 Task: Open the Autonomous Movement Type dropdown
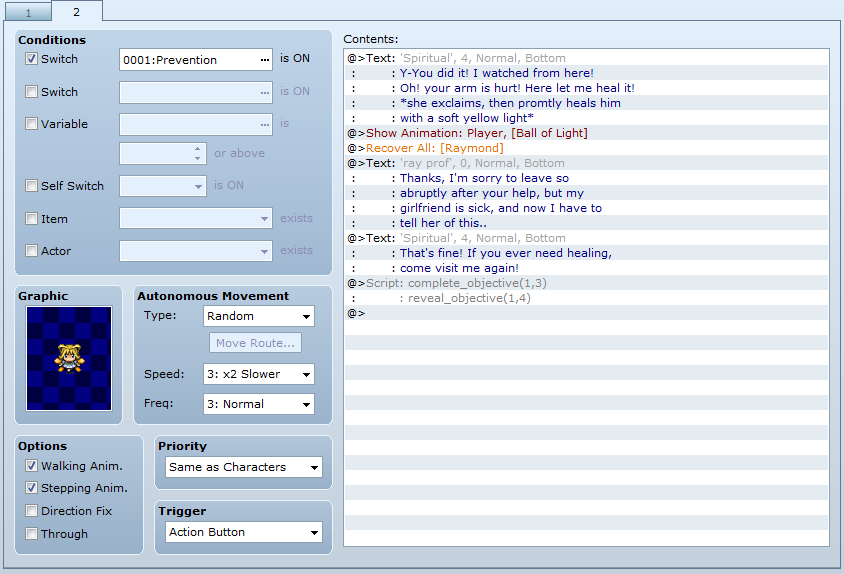[x=259, y=316]
